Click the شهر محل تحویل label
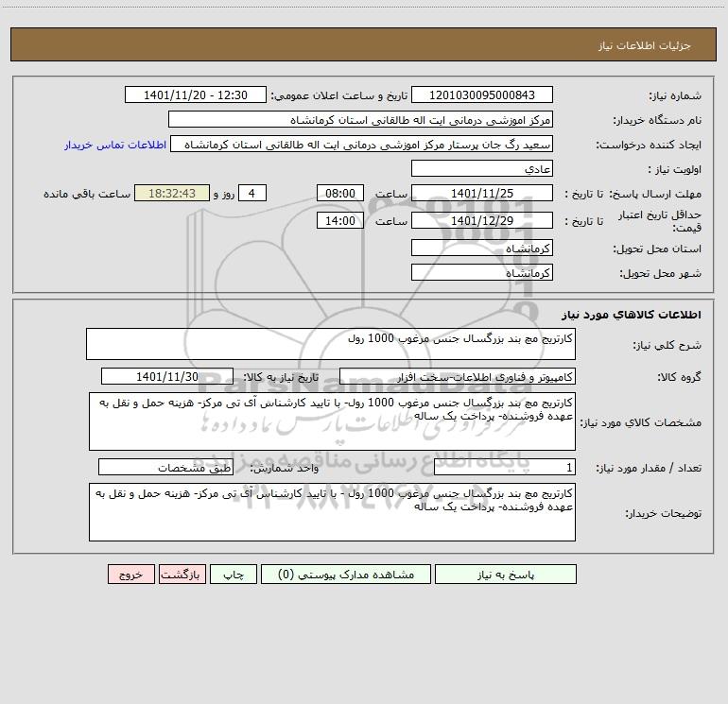The width and height of the screenshot is (728, 704). [x=660, y=273]
